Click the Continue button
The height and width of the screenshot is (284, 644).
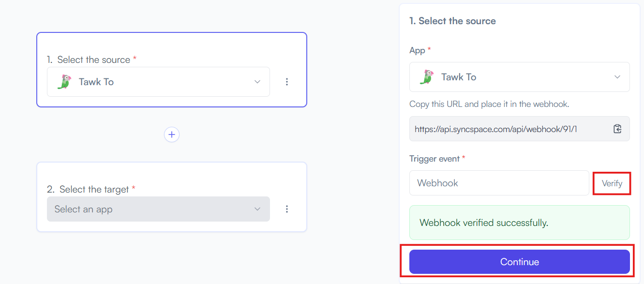click(x=520, y=262)
